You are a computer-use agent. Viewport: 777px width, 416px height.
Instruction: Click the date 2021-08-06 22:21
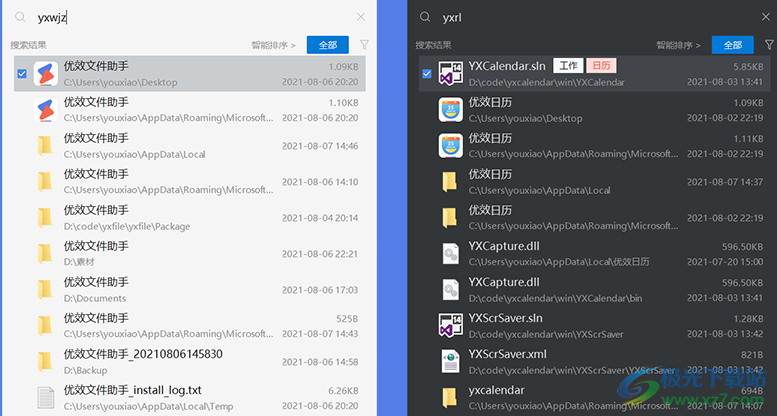point(320,254)
